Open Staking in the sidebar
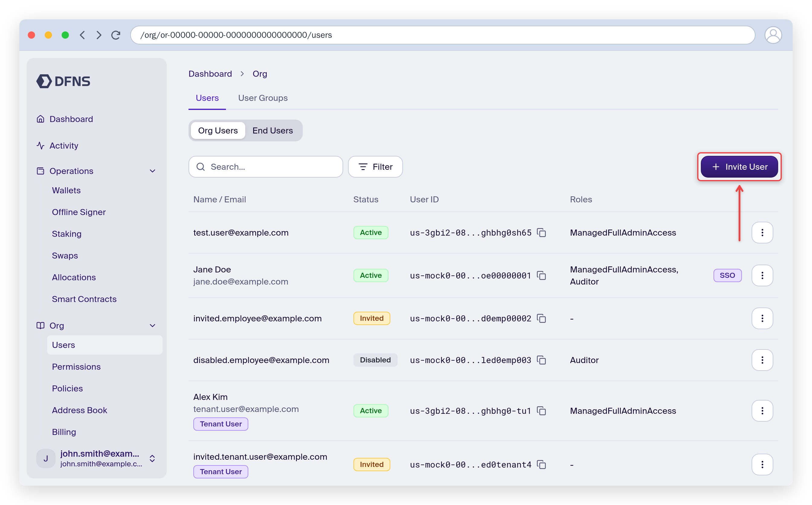The height and width of the screenshot is (505, 812). click(x=66, y=234)
